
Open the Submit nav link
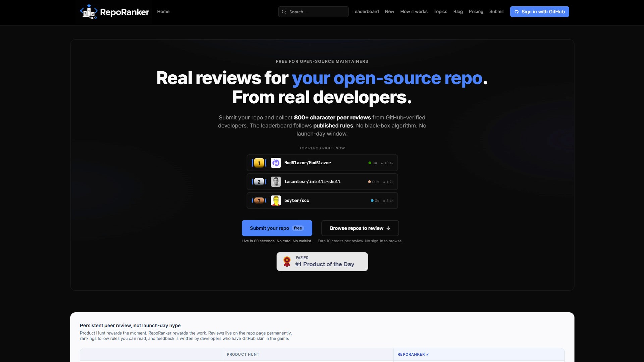click(x=496, y=11)
